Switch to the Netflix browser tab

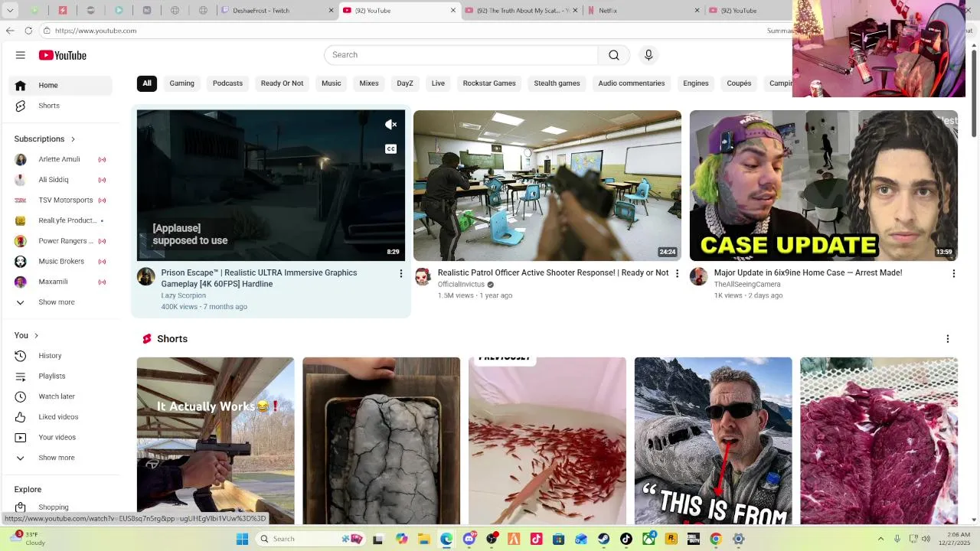coord(643,11)
